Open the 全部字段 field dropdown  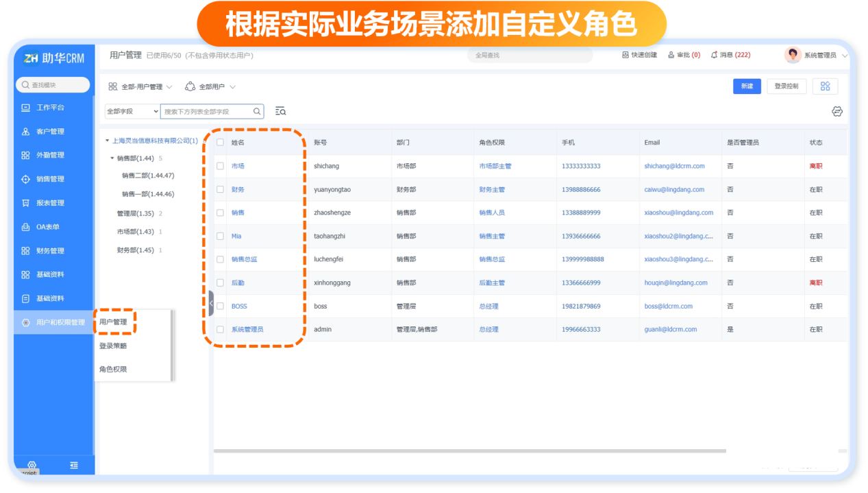132,111
